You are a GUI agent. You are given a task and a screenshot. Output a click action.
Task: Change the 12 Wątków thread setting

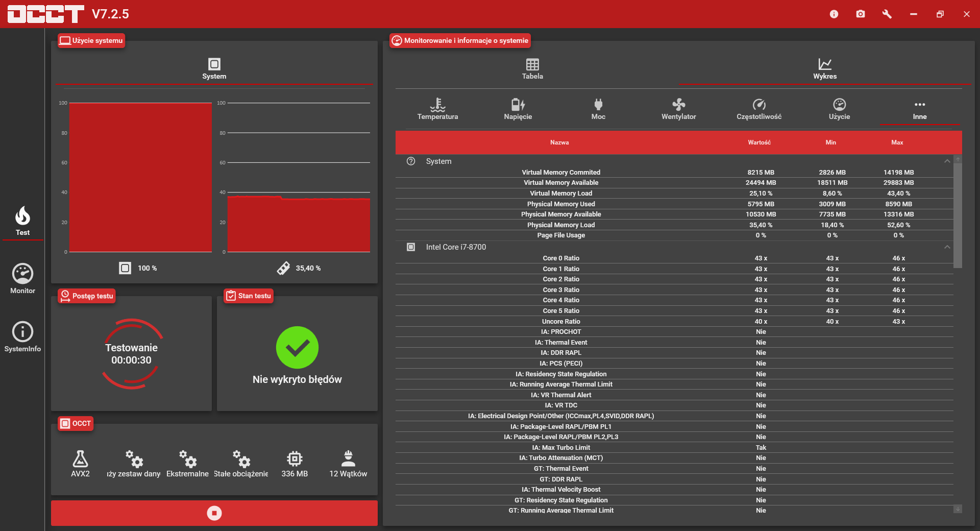pos(348,464)
